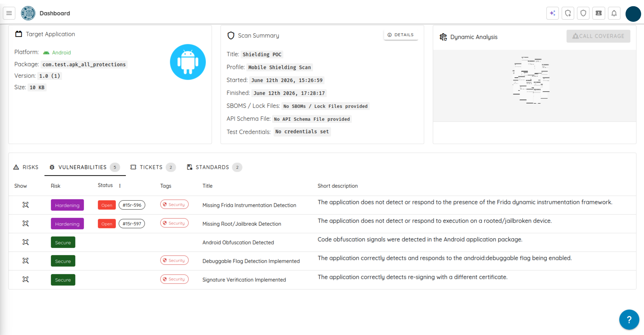Image resolution: width=644 pixels, height=335 pixels.
Task: Click Open status on the Frida row
Action: pos(107,205)
